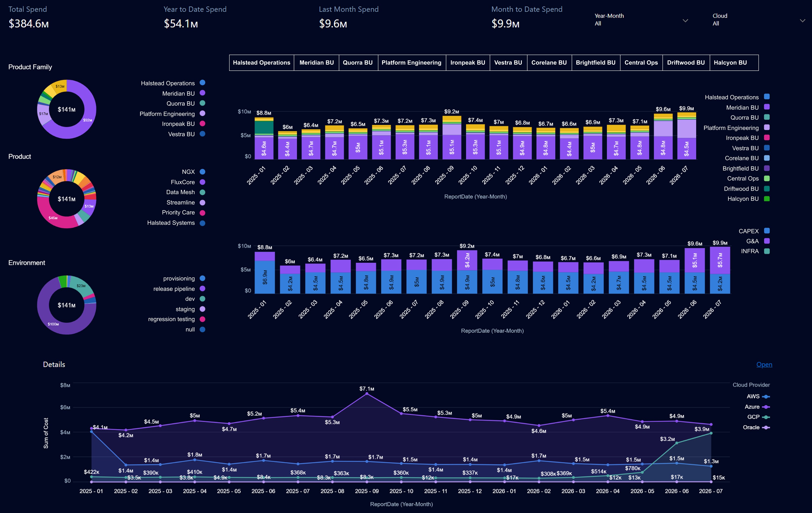Click Halcyon BU square in bar chart legend
Screen dimensions: 812x513
pos(767,199)
